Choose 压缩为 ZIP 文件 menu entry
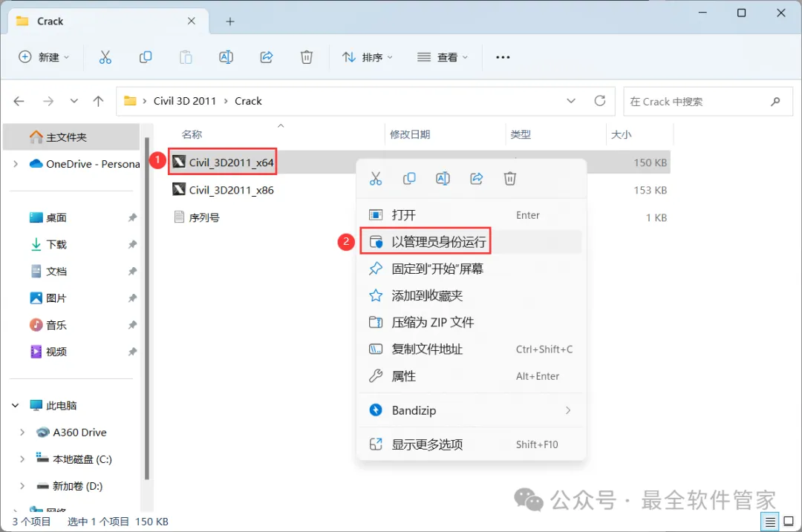 (x=471, y=323)
